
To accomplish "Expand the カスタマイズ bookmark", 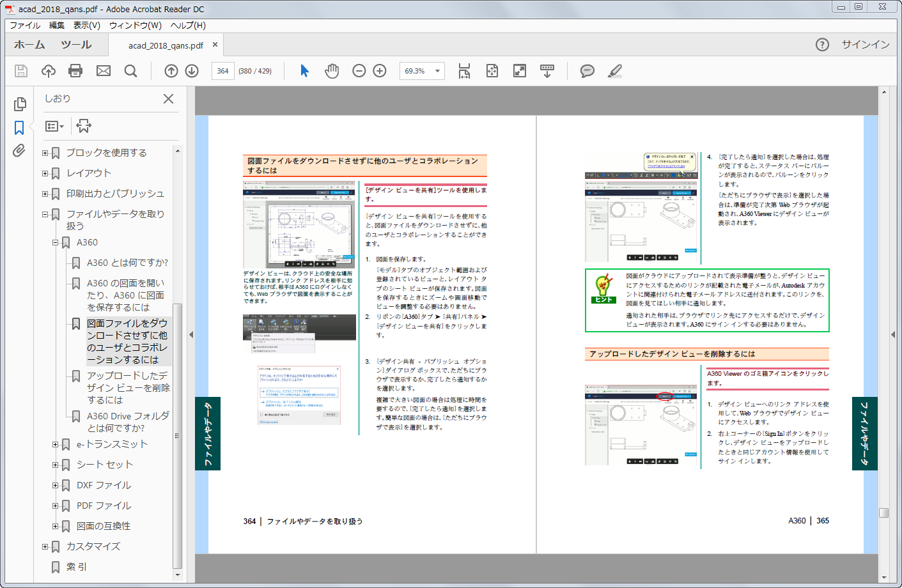I will pos(45,546).
